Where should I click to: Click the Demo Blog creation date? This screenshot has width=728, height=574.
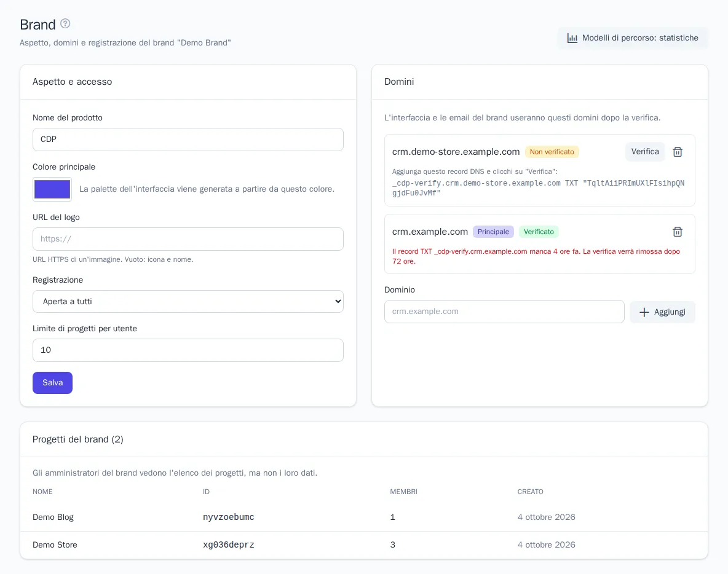(547, 517)
